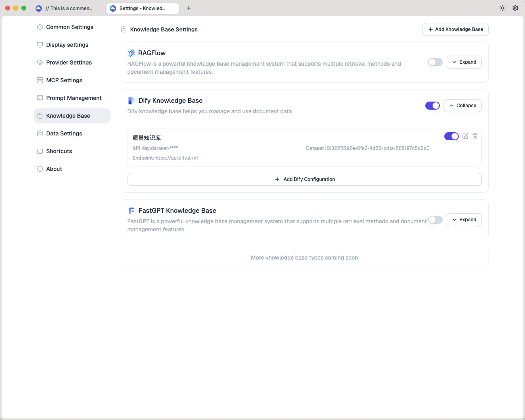525x420 pixels.
Task: Open Common Settings in sidebar
Action: pos(72,27)
